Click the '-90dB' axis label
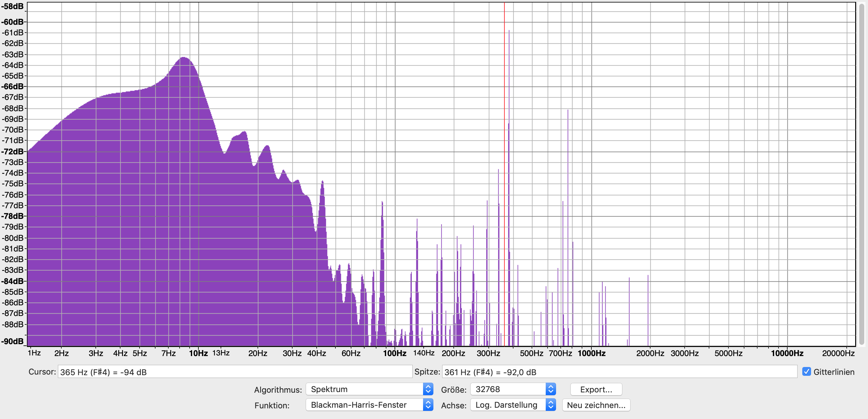 [x=13, y=341]
